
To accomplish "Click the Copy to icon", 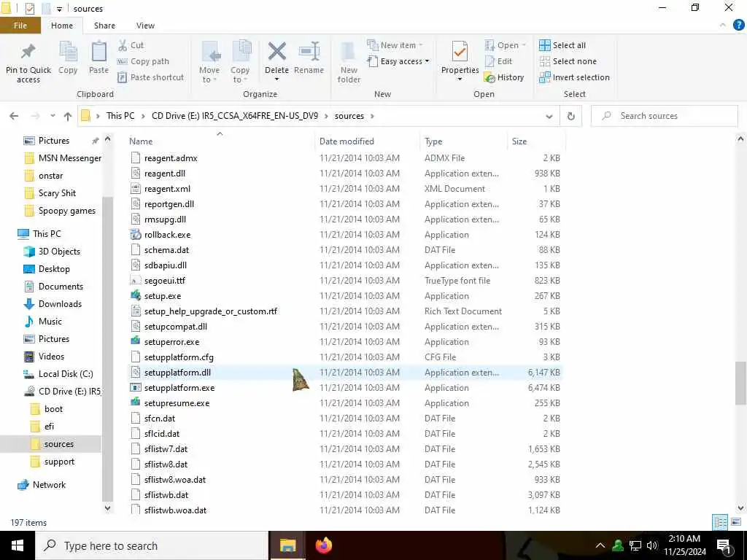I will click(241, 52).
